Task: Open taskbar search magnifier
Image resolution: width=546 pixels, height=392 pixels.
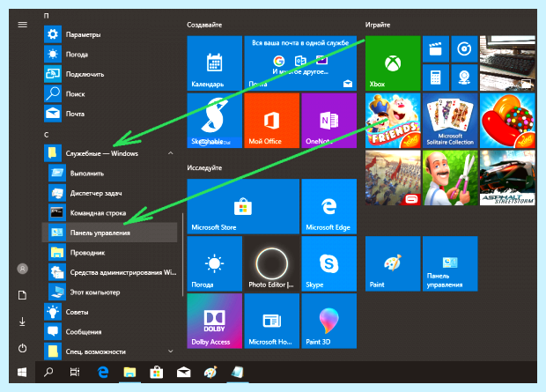Action: point(48,372)
